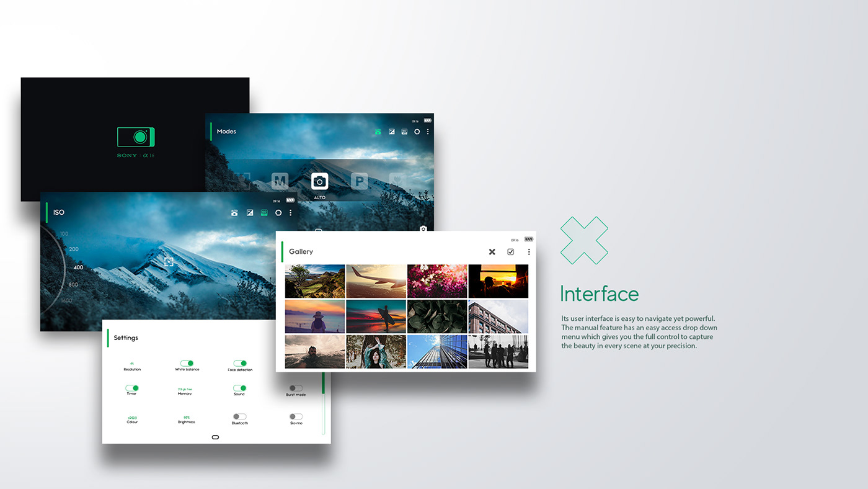Open exposure compensation icon in Modes screen
This screenshot has width=868, height=489.
click(392, 132)
